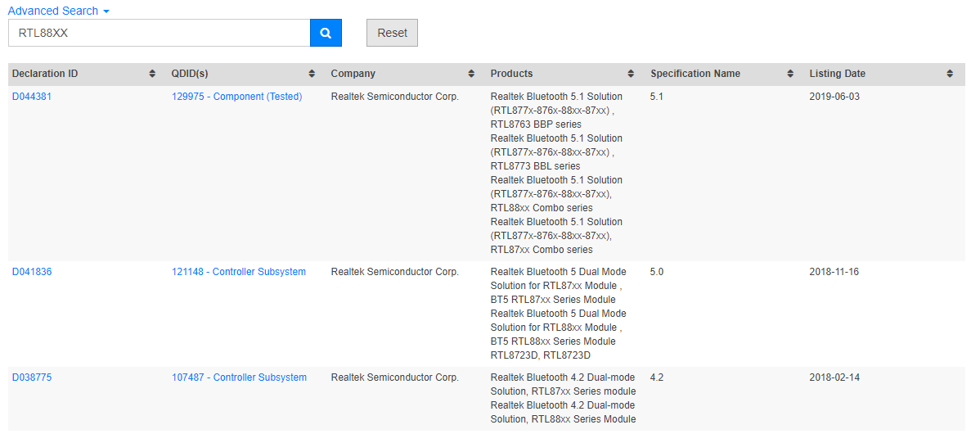Click the magnifier search button

(x=326, y=33)
